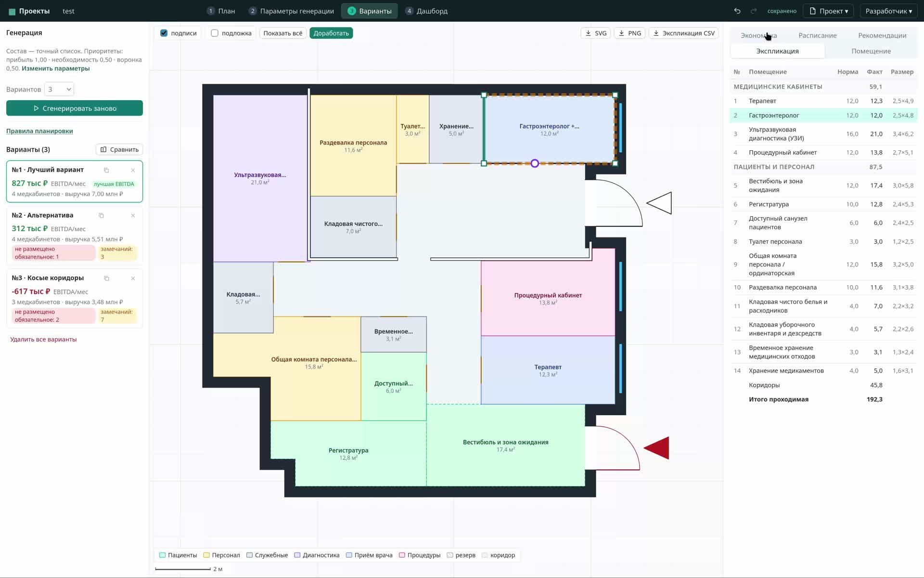
Task: Click the Проекты grid icon
Action: [12, 11]
